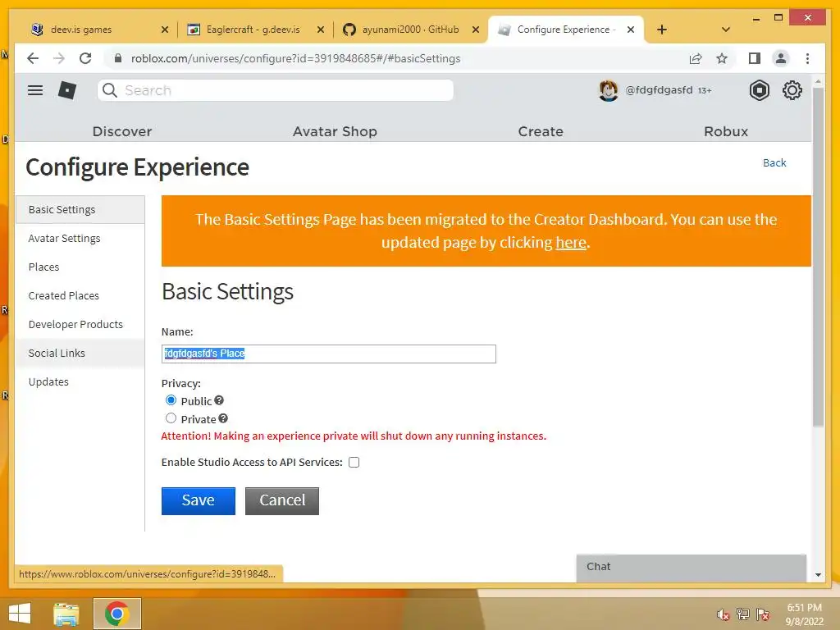Screen dimensions: 840x630
Task: Select Developer Products in sidebar
Action: (80, 324)
